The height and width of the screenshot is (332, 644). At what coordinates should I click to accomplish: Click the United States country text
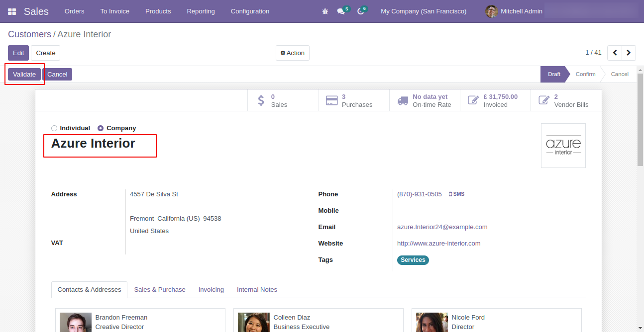149,231
